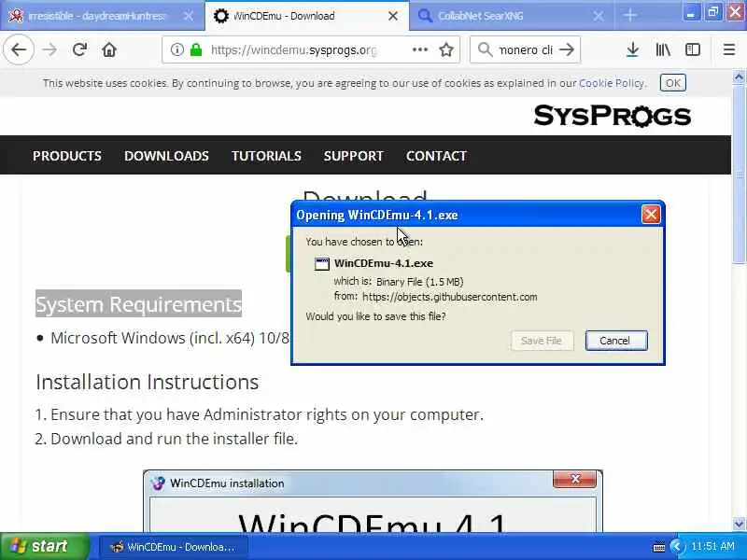Screen dimensions: 747x560
Task: Open the Firefox home page icon
Action: [x=109, y=49]
